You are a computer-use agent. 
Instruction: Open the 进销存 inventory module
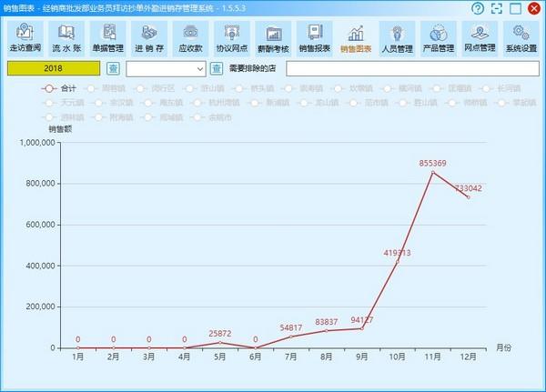pyautogui.click(x=149, y=37)
